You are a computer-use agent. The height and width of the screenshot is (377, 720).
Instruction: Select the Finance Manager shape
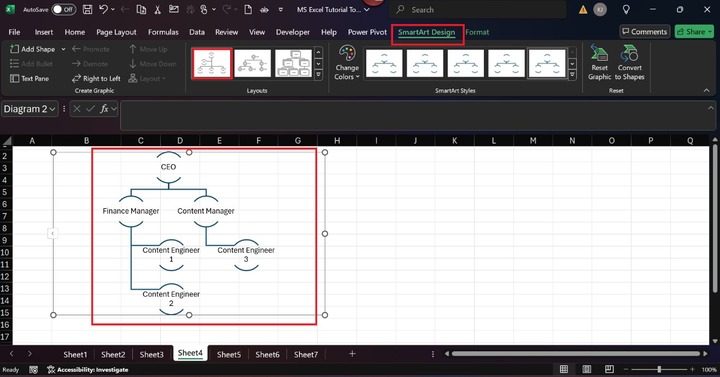[131, 211]
